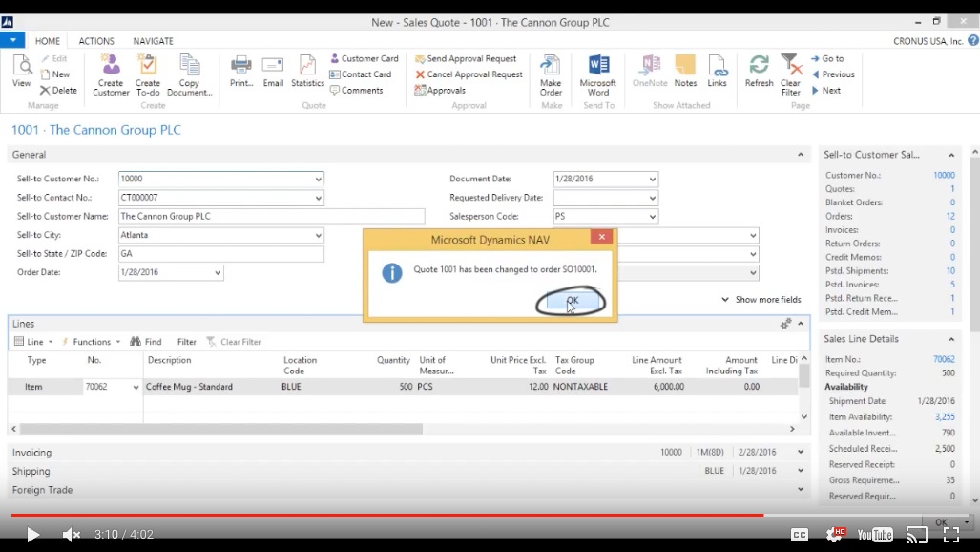Screen dimensions: 980x552
Task: Expand Show more fields
Action: pyautogui.click(x=761, y=299)
